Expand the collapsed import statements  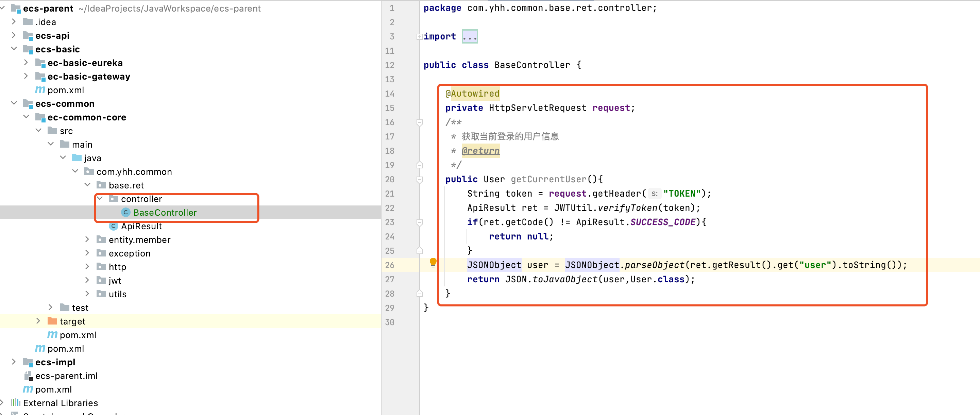click(419, 37)
